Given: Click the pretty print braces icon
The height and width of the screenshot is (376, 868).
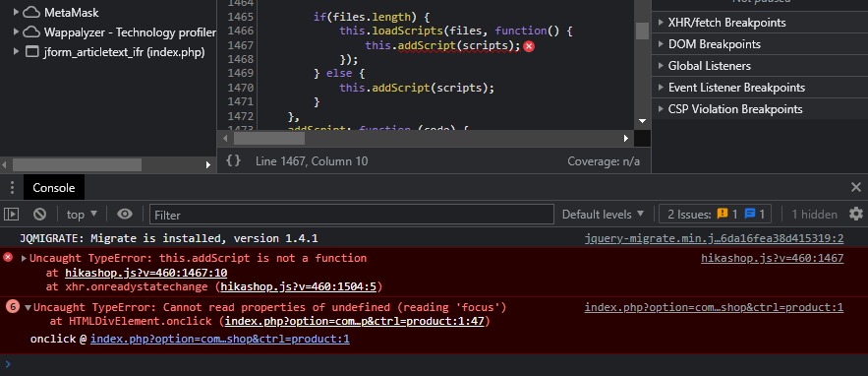Looking at the screenshot, I should click(234, 160).
